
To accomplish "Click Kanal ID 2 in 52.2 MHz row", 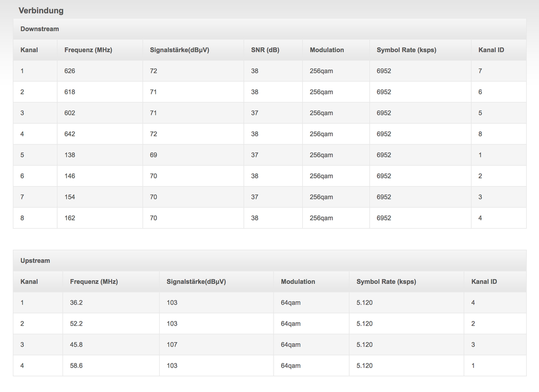I will pos(473,324).
